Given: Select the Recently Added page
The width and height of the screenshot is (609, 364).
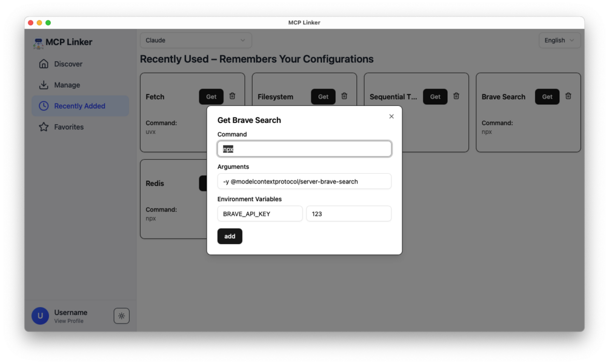Looking at the screenshot, I should (x=80, y=105).
